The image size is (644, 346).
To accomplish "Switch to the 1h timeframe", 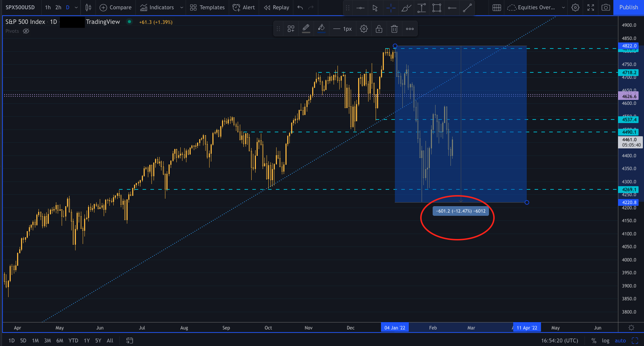I will 48,7.
